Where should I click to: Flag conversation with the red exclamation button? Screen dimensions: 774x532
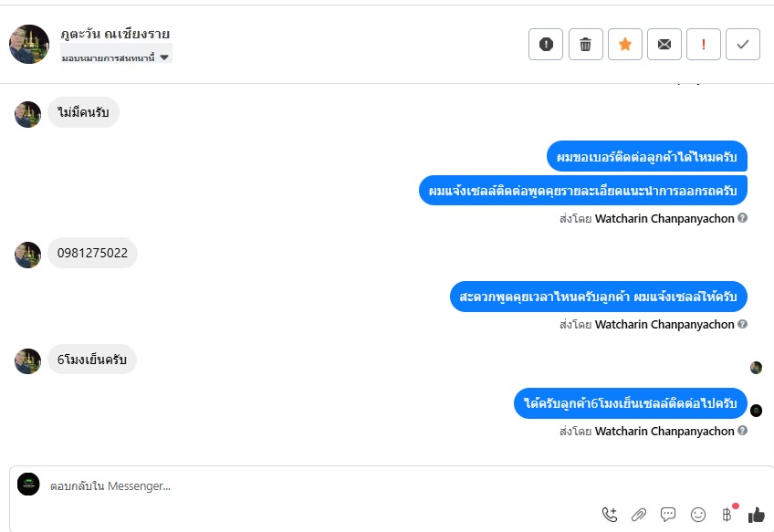click(704, 45)
